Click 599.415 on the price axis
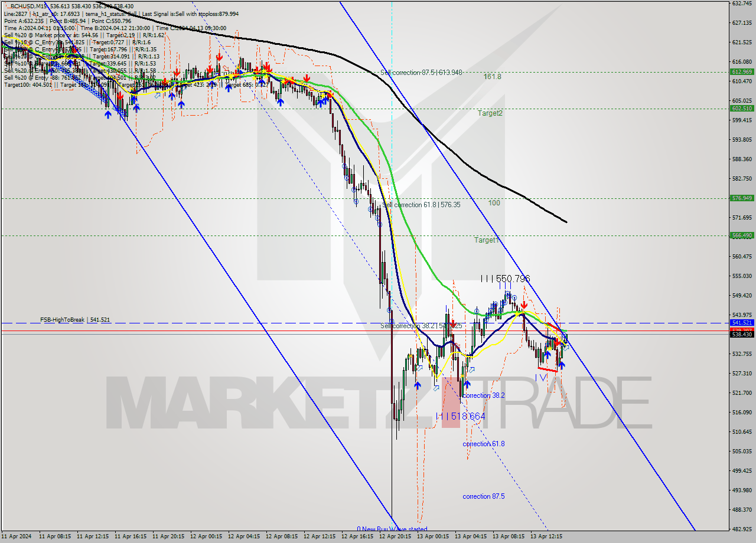 (742, 120)
